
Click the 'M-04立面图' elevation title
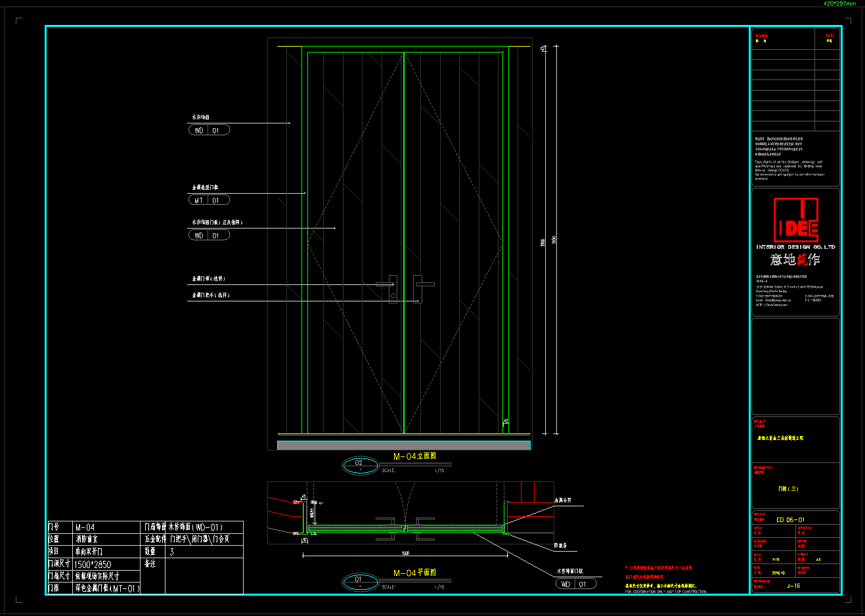point(414,456)
